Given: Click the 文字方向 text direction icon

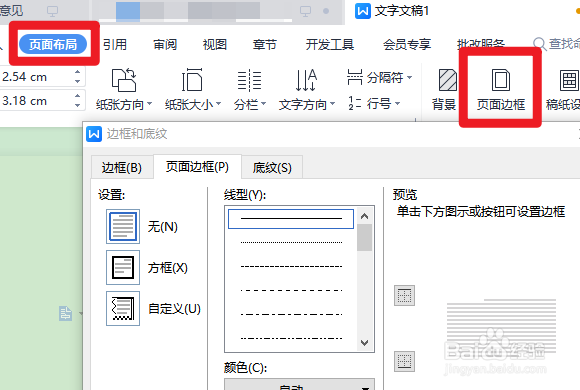Looking at the screenshot, I should click(x=306, y=80).
